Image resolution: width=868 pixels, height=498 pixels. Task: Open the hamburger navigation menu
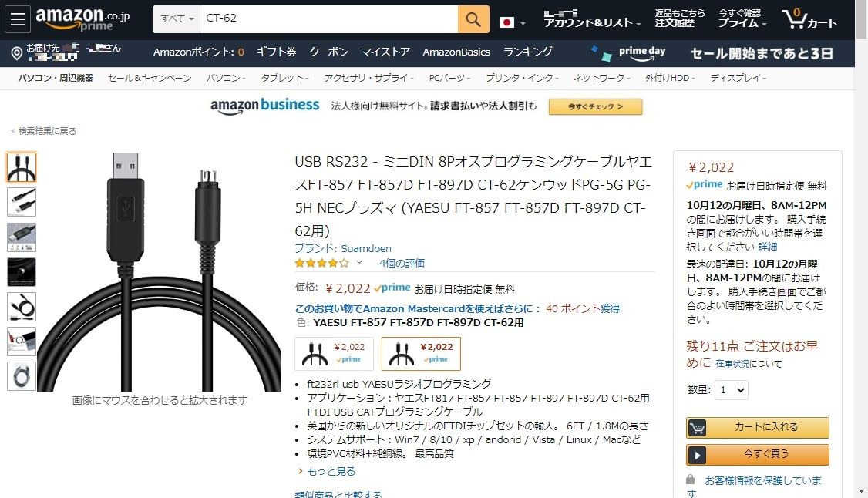pos(17,19)
